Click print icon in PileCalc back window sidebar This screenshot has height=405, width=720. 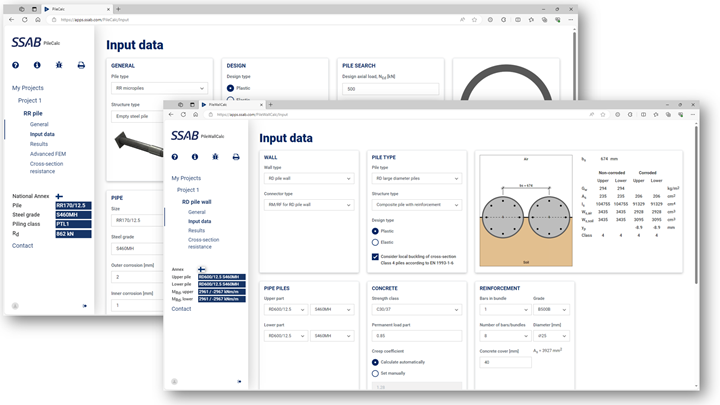pos(81,65)
